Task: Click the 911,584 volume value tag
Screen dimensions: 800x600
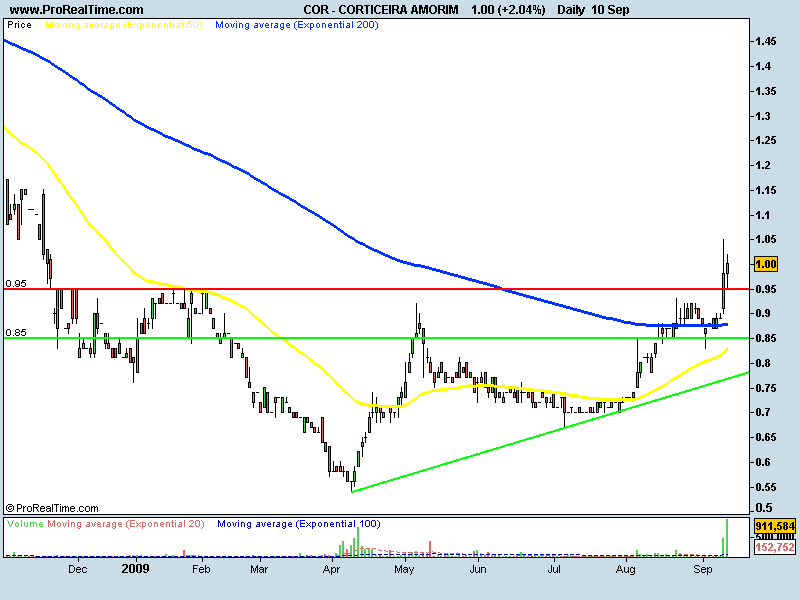Action: (774, 526)
